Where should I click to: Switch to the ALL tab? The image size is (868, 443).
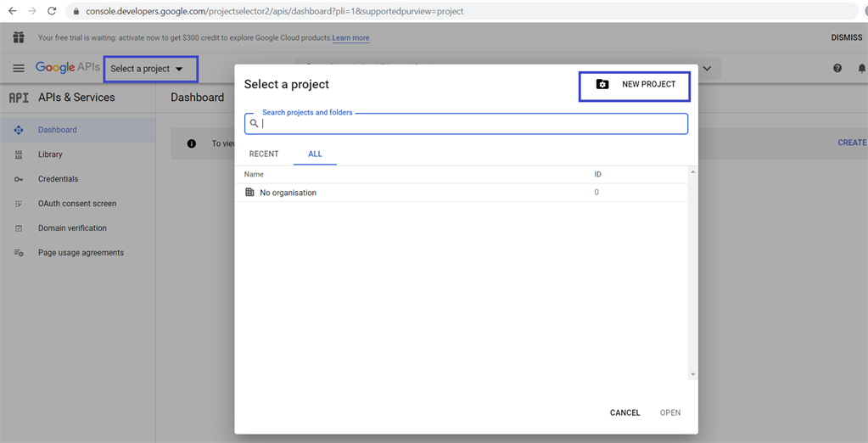pyautogui.click(x=315, y=154)
